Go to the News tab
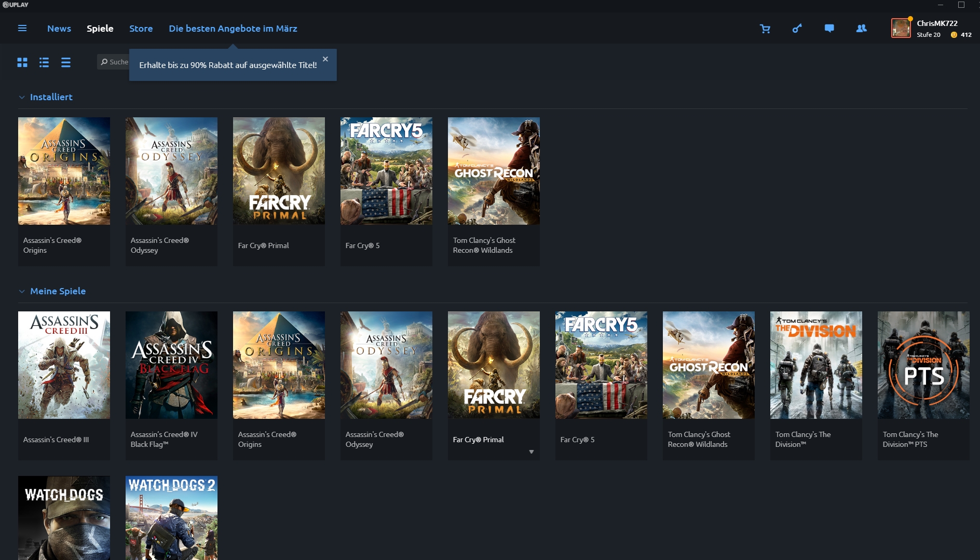Viewport: 980px width, 560px height. coord(59,29)
